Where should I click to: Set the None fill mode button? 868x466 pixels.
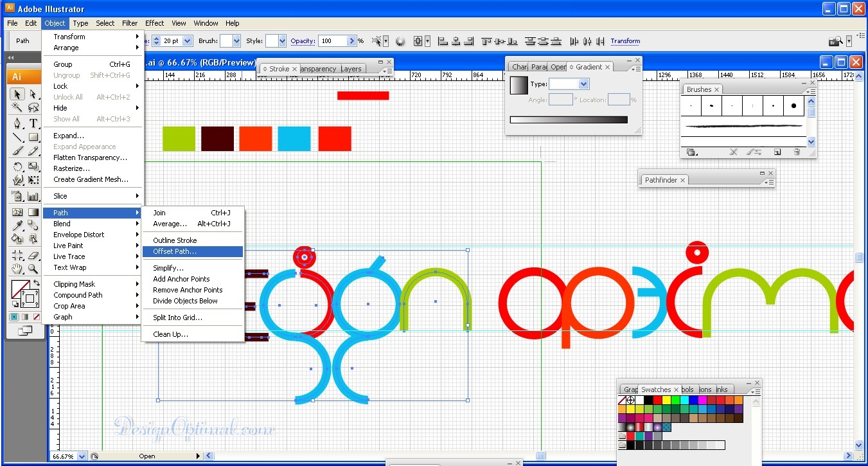click(x=35, y=317)
